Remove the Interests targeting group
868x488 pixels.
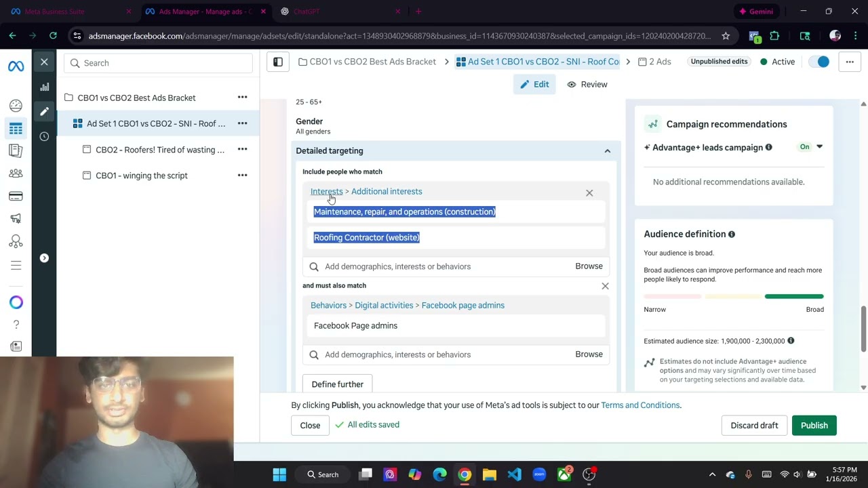589,193
